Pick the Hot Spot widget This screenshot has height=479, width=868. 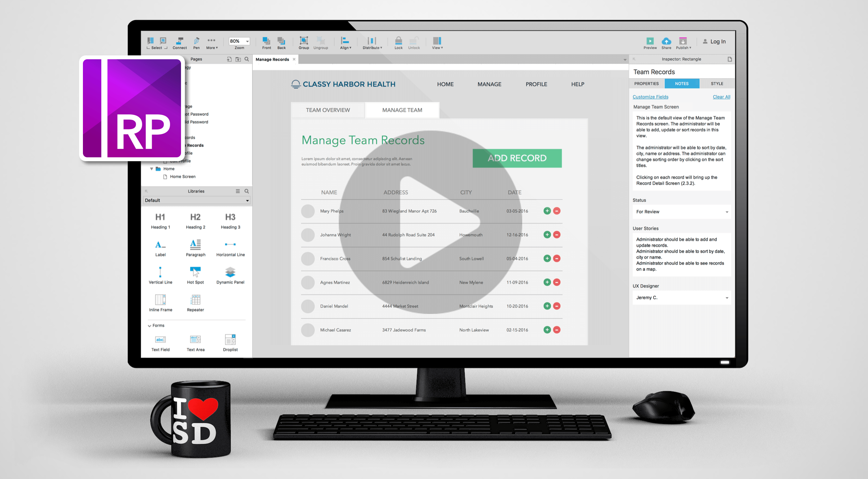tap(195, 275)
